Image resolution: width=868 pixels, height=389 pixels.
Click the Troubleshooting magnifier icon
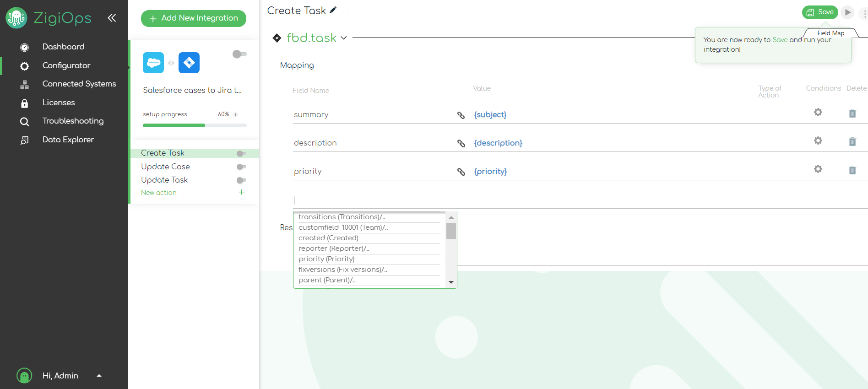point(25,122)
